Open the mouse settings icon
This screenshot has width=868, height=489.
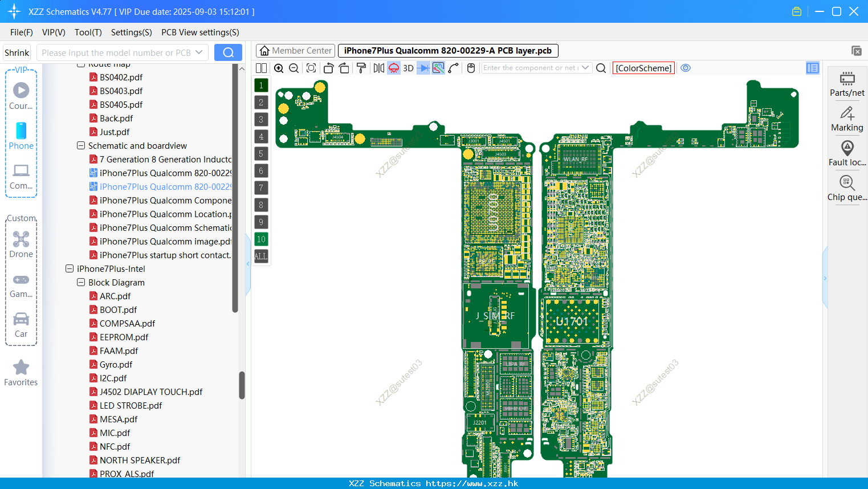(x=471, y=68)
